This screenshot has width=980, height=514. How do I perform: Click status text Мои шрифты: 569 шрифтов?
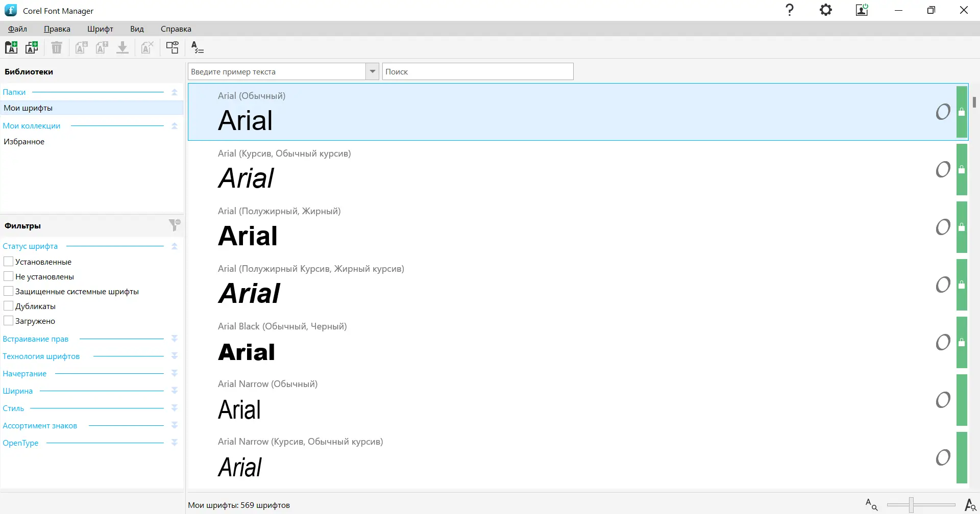(239, 505)
